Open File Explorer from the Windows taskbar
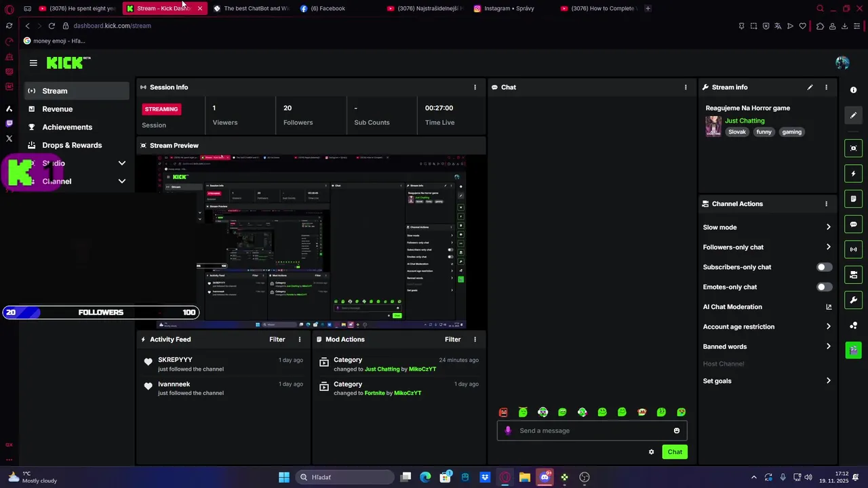The image size is (868, 488). [x=524, y=477]
